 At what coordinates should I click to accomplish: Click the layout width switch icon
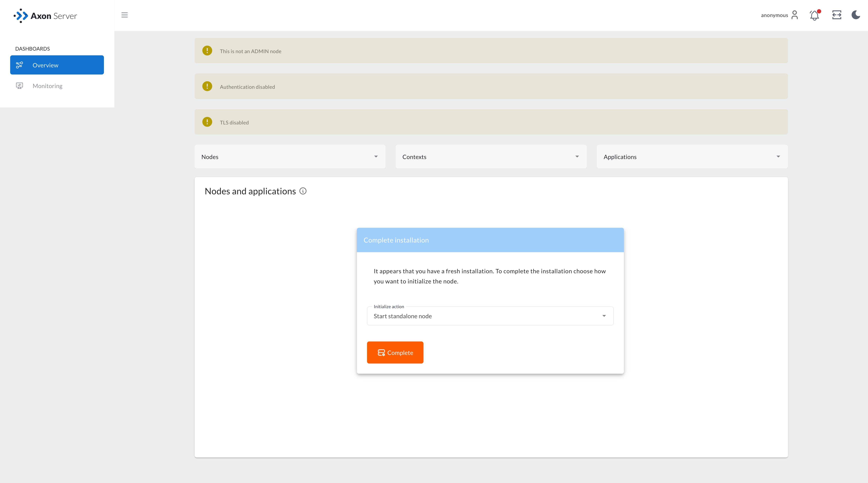[x=836, y=15]
